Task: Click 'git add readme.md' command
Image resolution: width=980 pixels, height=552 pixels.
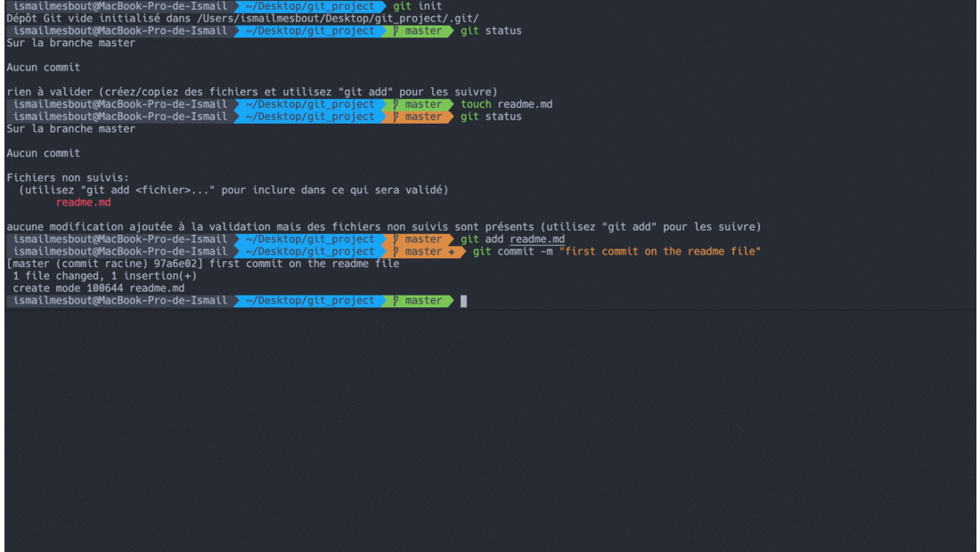Action: pos(512,239)
